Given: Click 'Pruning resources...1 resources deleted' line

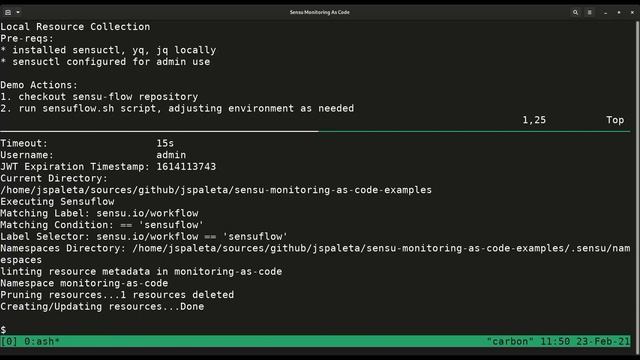Looking at the screenshot, I should [117, 295].
